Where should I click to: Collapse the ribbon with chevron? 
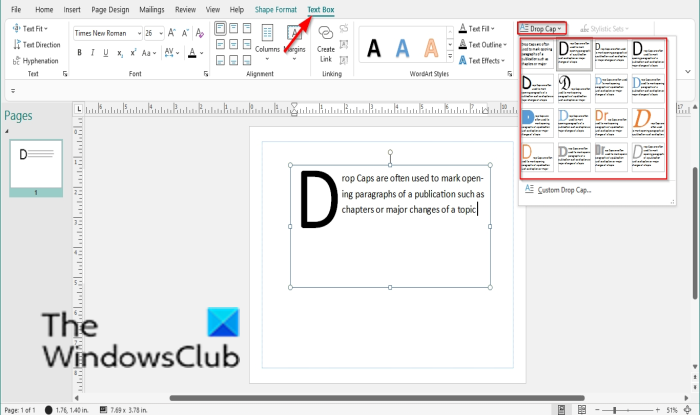688,71
